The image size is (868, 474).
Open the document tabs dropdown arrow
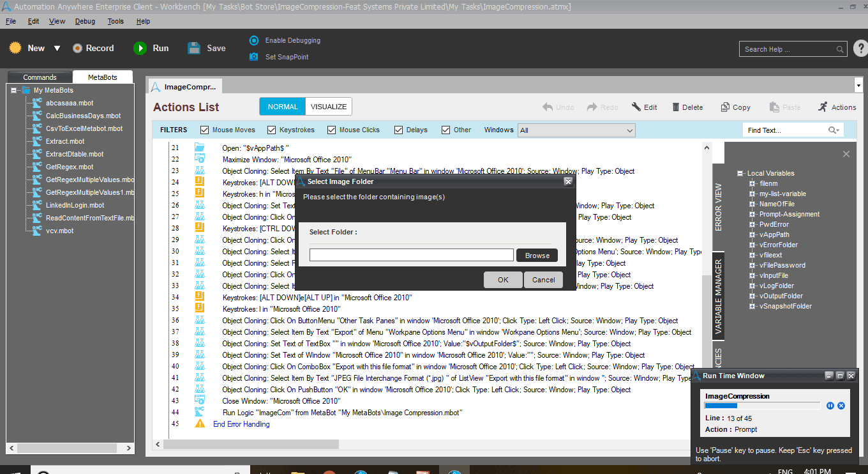[x=858, y=86]
